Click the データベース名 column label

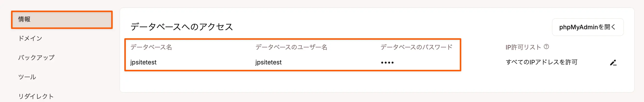coord(151,47)
